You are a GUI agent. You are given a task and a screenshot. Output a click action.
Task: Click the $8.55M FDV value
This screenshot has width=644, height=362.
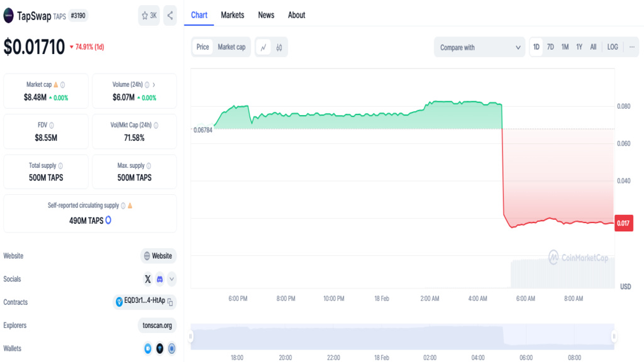pos(46,138)
